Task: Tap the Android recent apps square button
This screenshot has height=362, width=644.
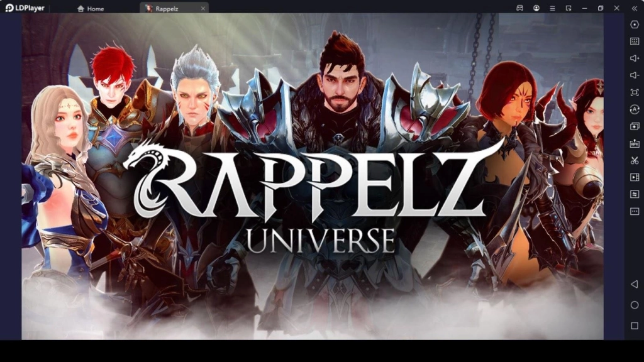Action: (634, 326)
